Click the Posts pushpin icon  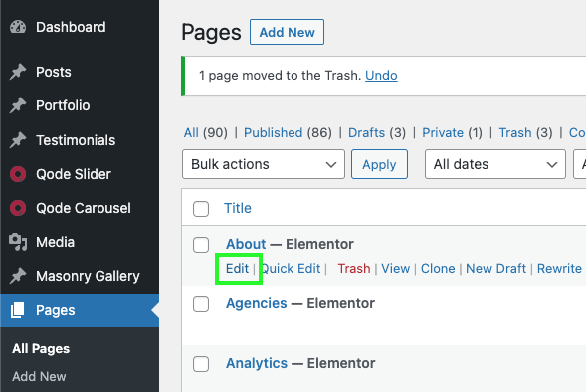pos(18,72)
